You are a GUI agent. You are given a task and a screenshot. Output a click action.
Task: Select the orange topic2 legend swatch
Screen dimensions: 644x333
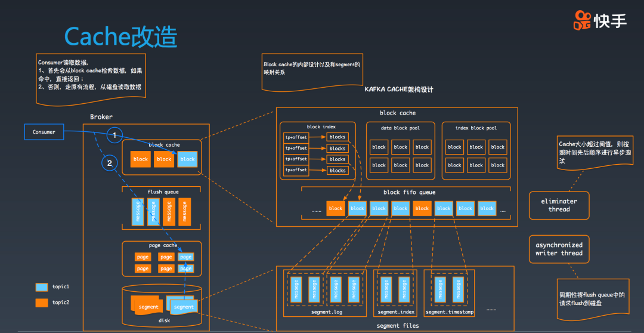42,303
